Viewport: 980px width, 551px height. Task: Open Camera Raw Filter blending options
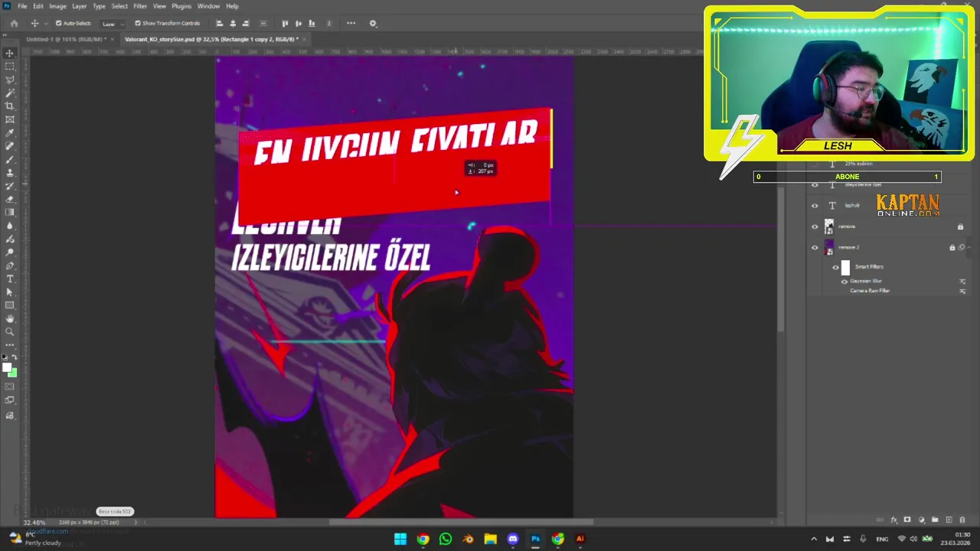click(x=962, y=291)
